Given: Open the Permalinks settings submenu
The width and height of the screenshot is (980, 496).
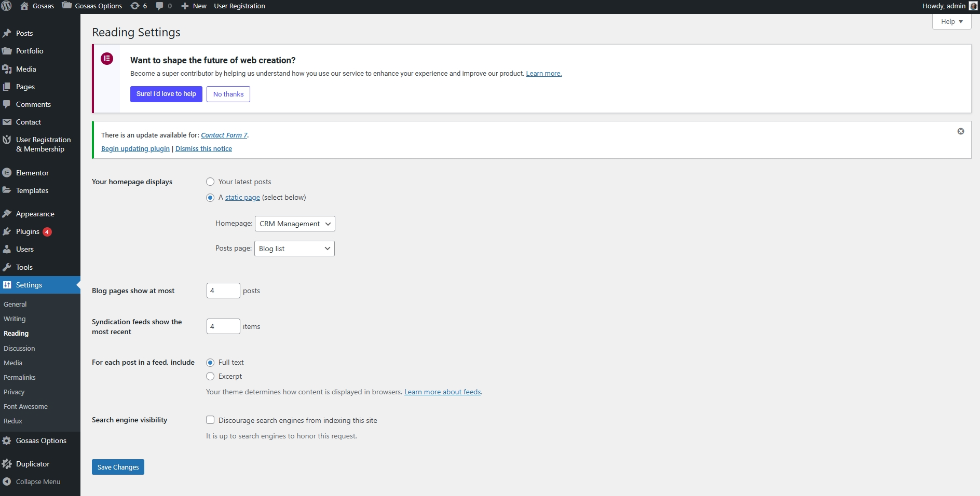Looking at the screenshot, I should click(x=20, y=377).
